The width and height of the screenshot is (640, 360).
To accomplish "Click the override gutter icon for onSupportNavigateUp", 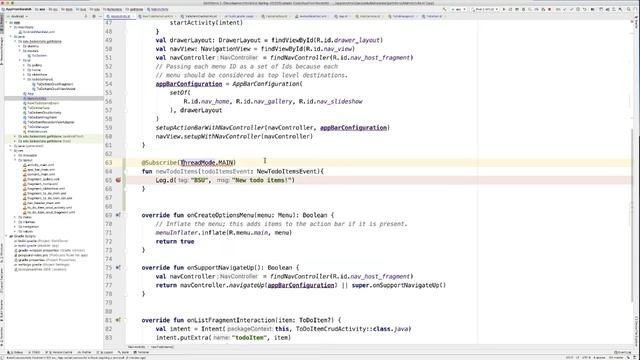I will click(118, 268).
